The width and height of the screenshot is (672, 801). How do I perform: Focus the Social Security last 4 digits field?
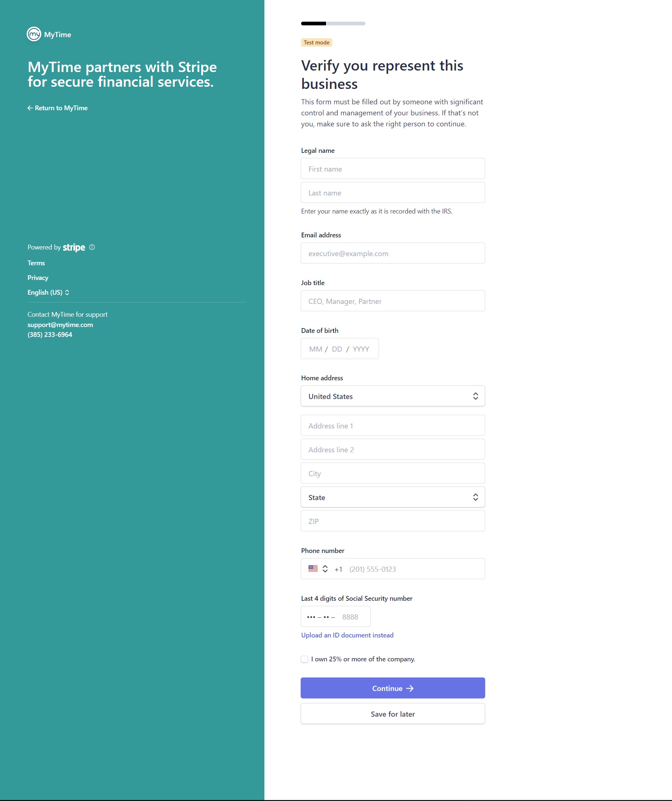point(335,617)
